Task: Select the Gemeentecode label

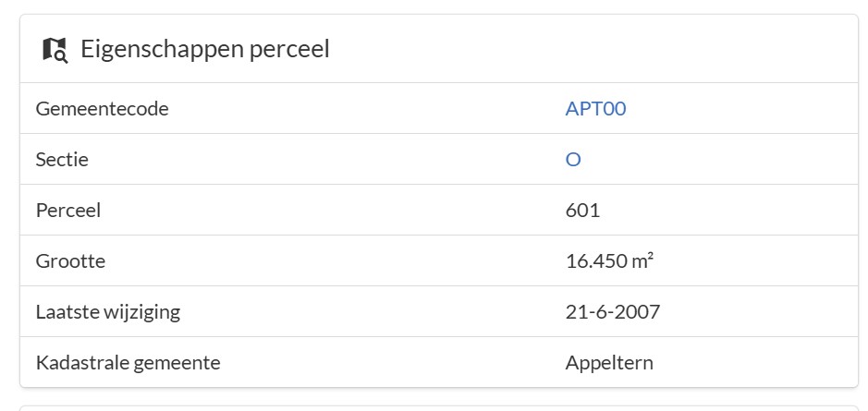Action: [x=102, y=109]
